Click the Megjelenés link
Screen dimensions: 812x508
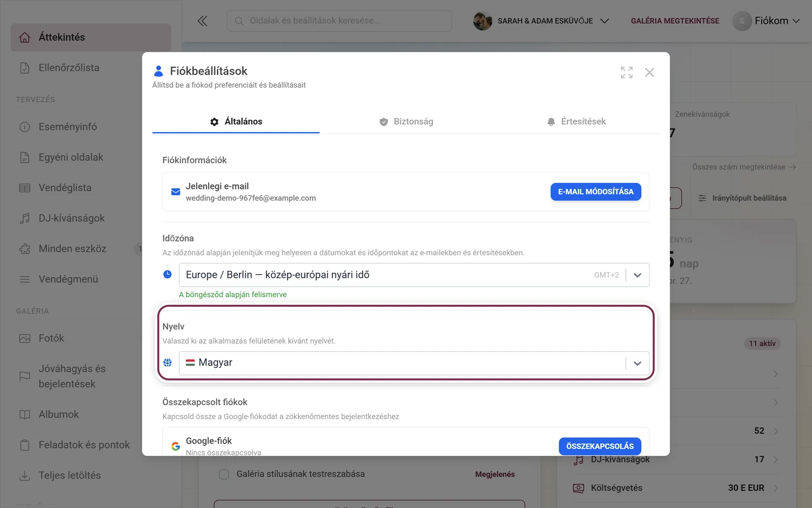(495, 474)
